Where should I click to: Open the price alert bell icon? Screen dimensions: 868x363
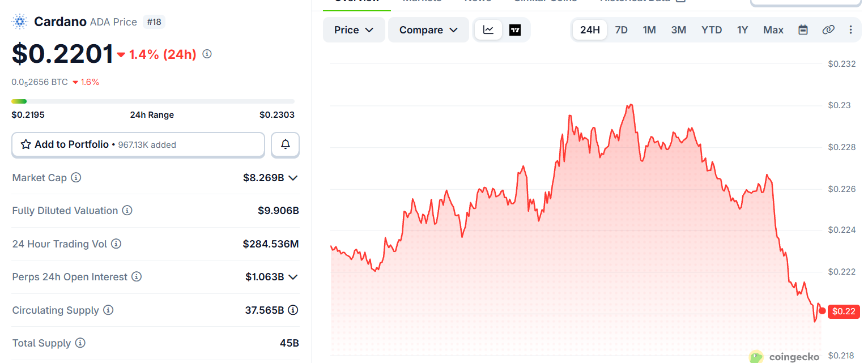pos(286,144)
